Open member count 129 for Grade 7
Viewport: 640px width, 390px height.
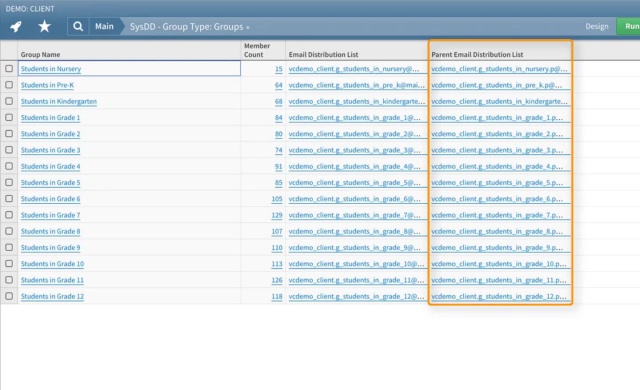tap(277, 215)
